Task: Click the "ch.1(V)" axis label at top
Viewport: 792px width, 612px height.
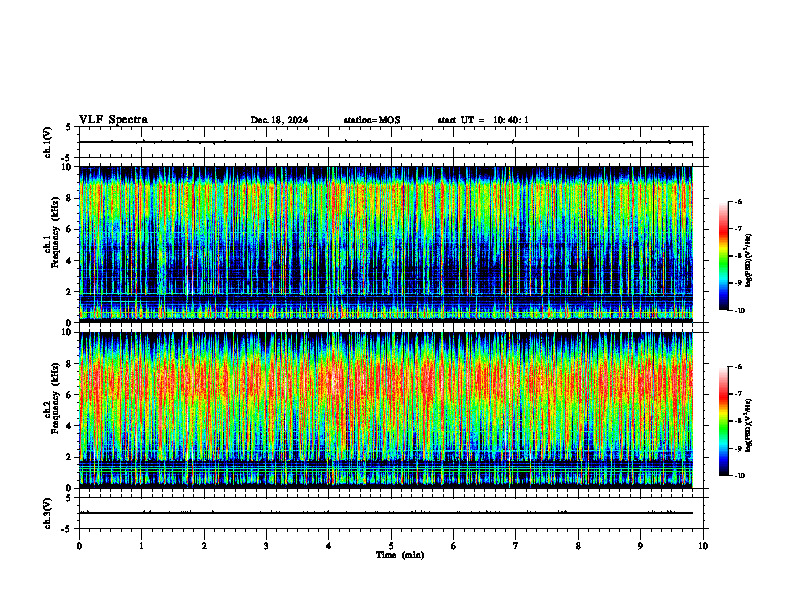Action: (47, 142)
